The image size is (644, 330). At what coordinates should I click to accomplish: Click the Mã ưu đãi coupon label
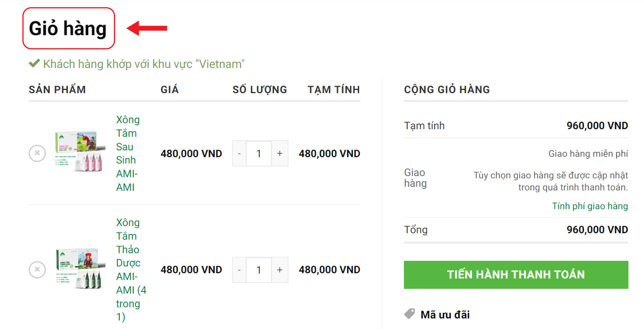pos(445,314)
